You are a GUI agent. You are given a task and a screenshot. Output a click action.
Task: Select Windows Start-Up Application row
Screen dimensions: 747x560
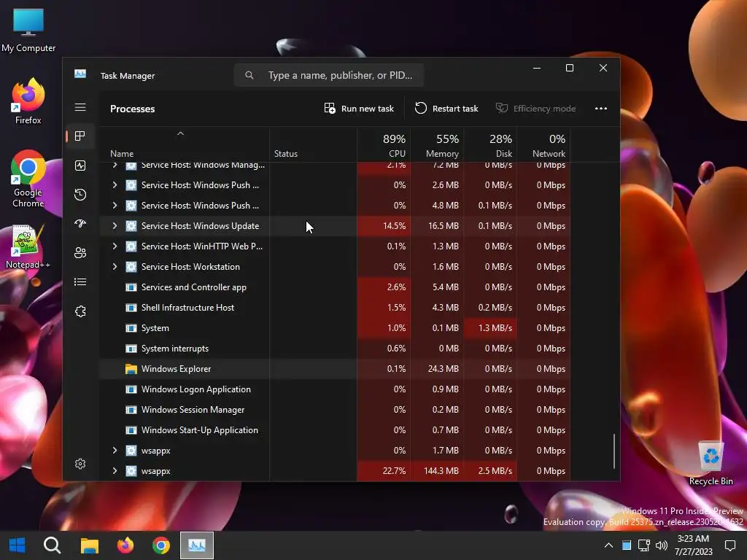[335, 430]
